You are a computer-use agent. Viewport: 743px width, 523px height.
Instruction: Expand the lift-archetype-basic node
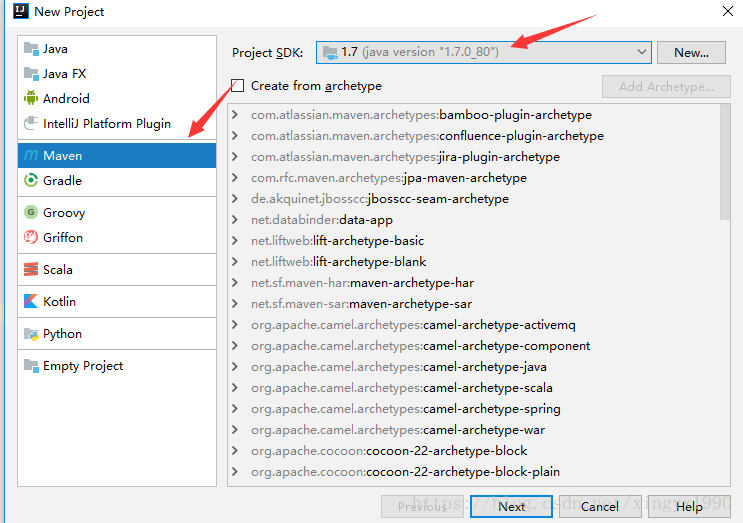[x=235, y=241]
